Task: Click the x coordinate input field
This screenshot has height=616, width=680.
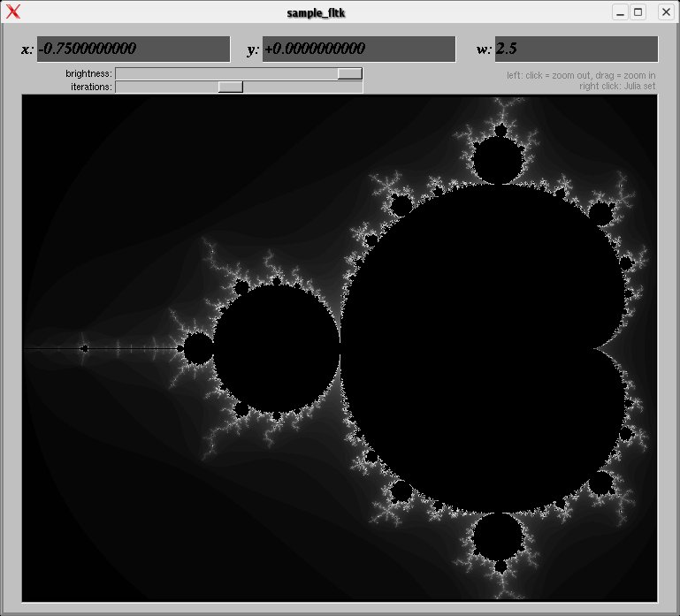Action: click(x=134, y=49)
